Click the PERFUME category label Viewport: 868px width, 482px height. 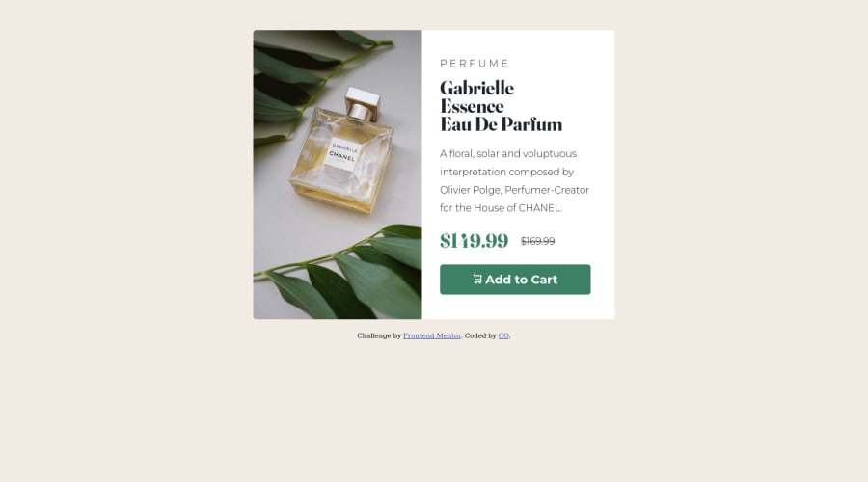coord(474,64)
